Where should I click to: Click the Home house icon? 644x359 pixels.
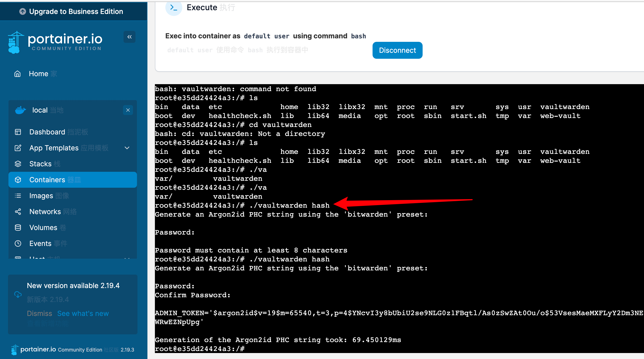click(x=17, y=74)
